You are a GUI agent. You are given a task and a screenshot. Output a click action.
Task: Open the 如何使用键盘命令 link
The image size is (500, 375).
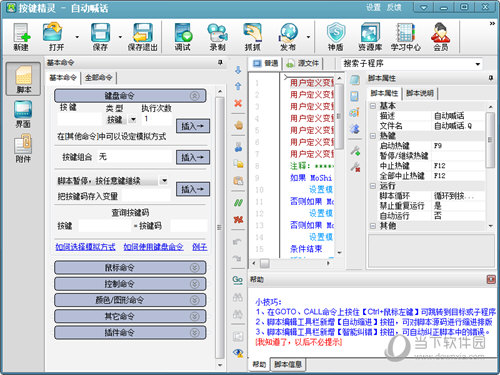click(153, 247)
